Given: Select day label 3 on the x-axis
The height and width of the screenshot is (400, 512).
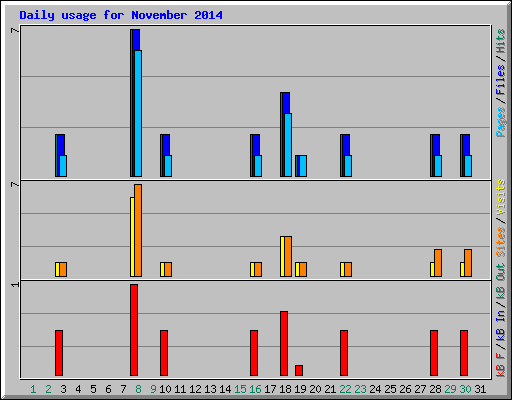Looking at the screenshot, I should (x=63, y=389).
